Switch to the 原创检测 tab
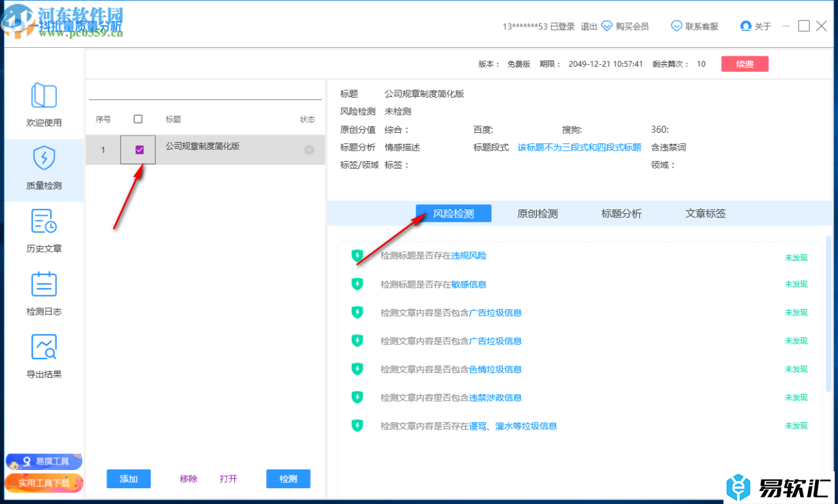This screenshot has width=838, height=504. [x=537, y=213]
